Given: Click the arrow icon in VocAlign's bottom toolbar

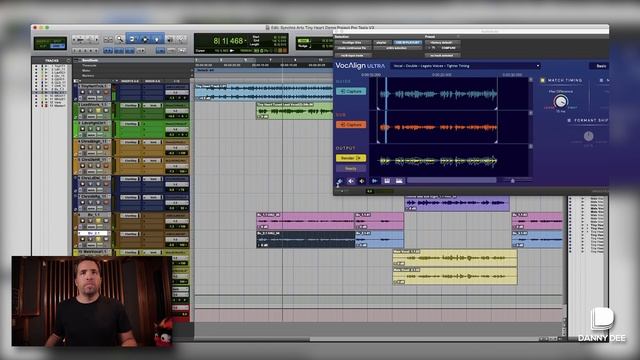Looking at the screenshot, I should [374, 181].
